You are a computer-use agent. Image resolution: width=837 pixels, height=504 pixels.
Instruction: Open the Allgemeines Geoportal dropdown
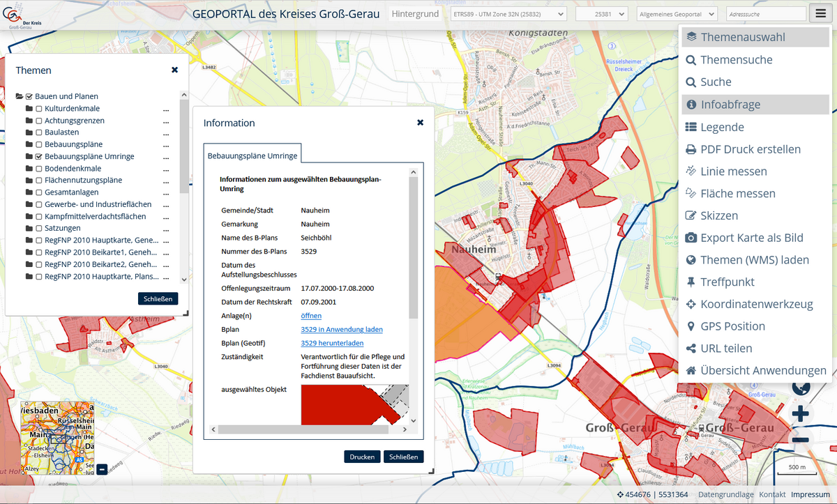point(677,14)
